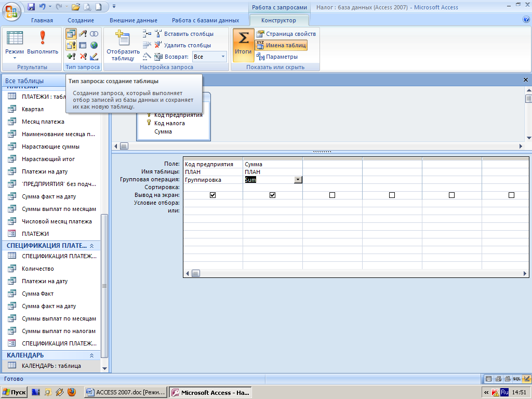
Task: Create new blank document quick access icon
Action: click(x=98, y=6)
